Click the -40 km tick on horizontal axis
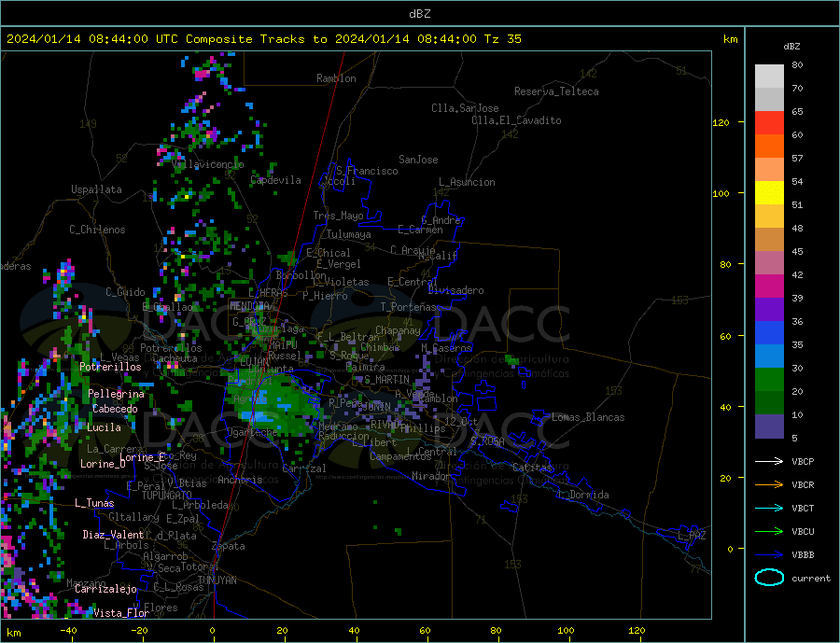This screenshot has width=840, height=643. (68, 631)
